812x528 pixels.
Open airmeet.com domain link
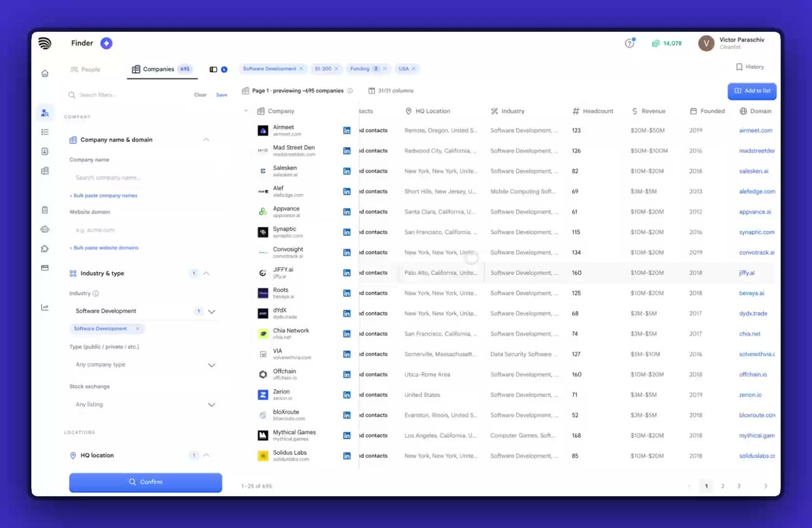tap(756, 130)
